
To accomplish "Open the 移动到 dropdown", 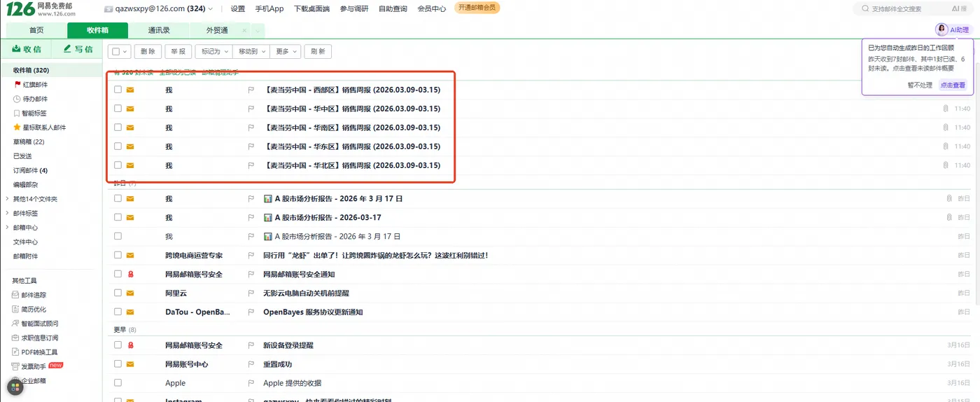I will pyautogui.click(x=251, y=52).
